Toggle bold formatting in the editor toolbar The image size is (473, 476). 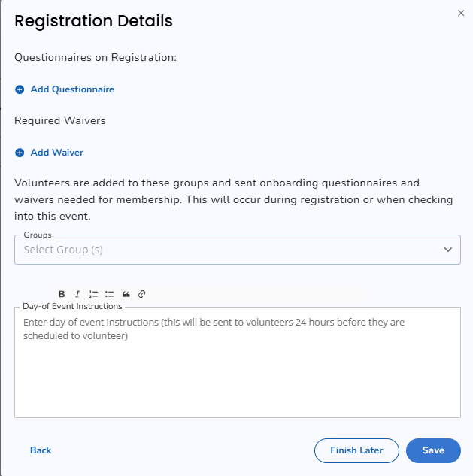coord(62,294)
